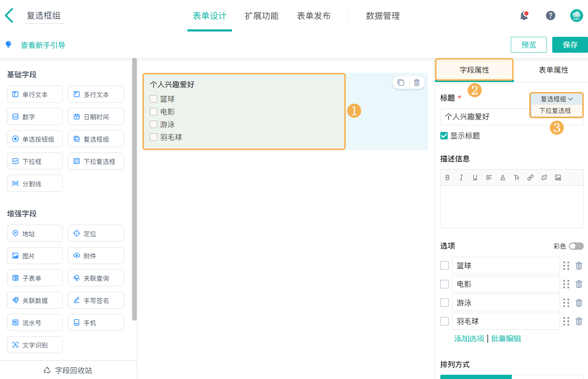This screenshot has width=588, height=379.
Task: Delete the 个人兴趣爱好 field from canvas
Action: coord(417,82)
